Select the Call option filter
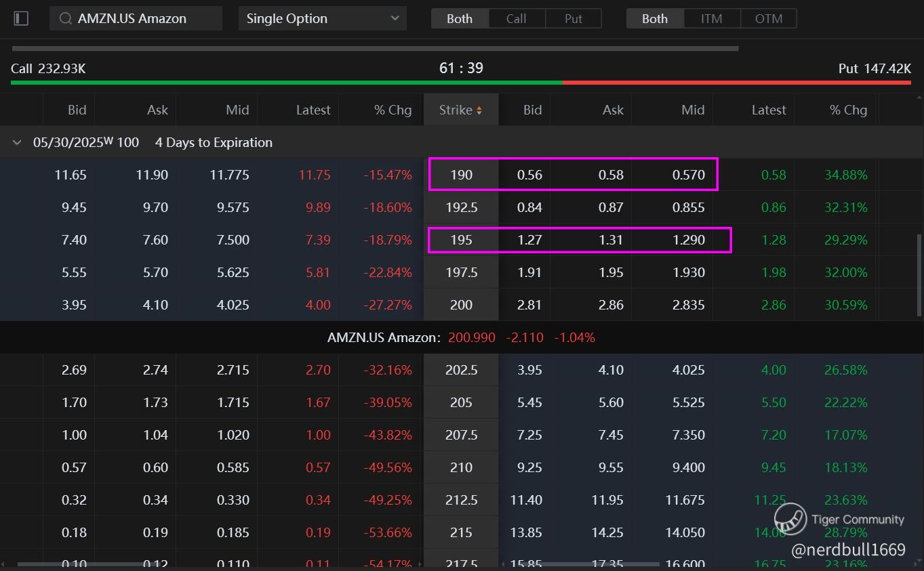Image resolution: width=924 pixels, height=571 pixels. [x=516, y=18]
